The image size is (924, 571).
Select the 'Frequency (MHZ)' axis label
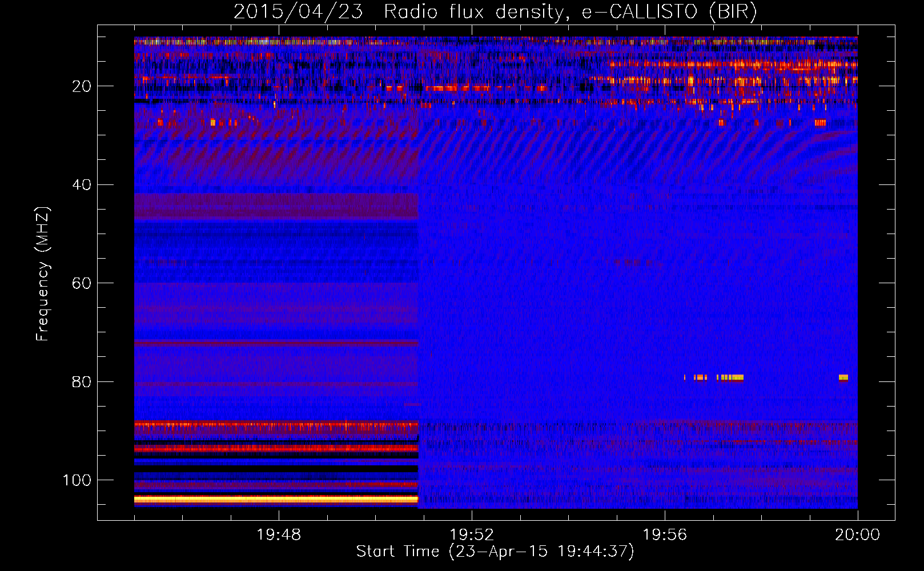(43, 274)
